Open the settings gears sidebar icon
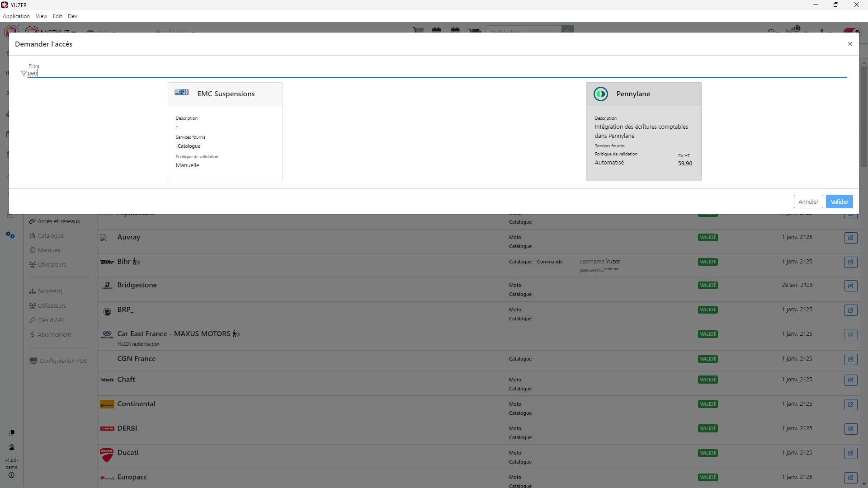The width and height of the screenshot is (868, 488). point(10,235)
